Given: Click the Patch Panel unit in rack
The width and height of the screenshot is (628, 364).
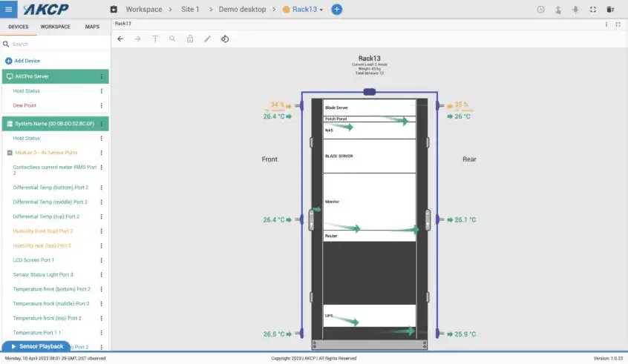Looking at the screenshot, I should pyautogui.click(x=369, y=119).
